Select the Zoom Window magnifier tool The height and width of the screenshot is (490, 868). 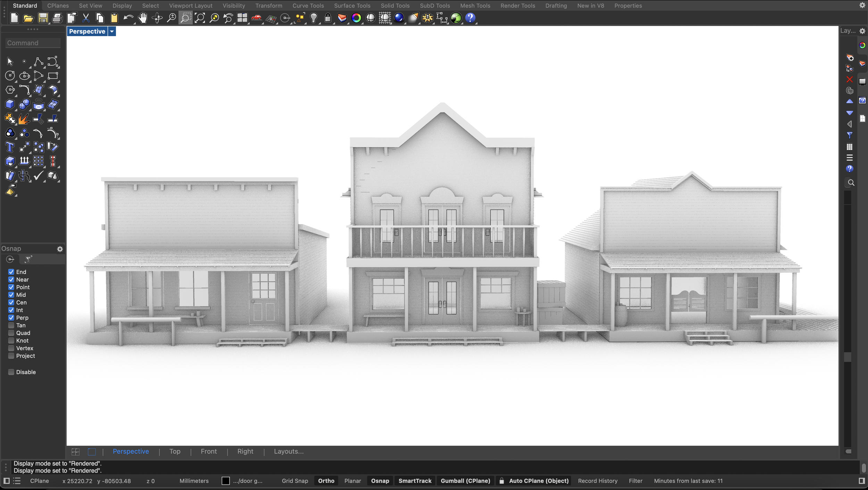click(x=185, y=18)
